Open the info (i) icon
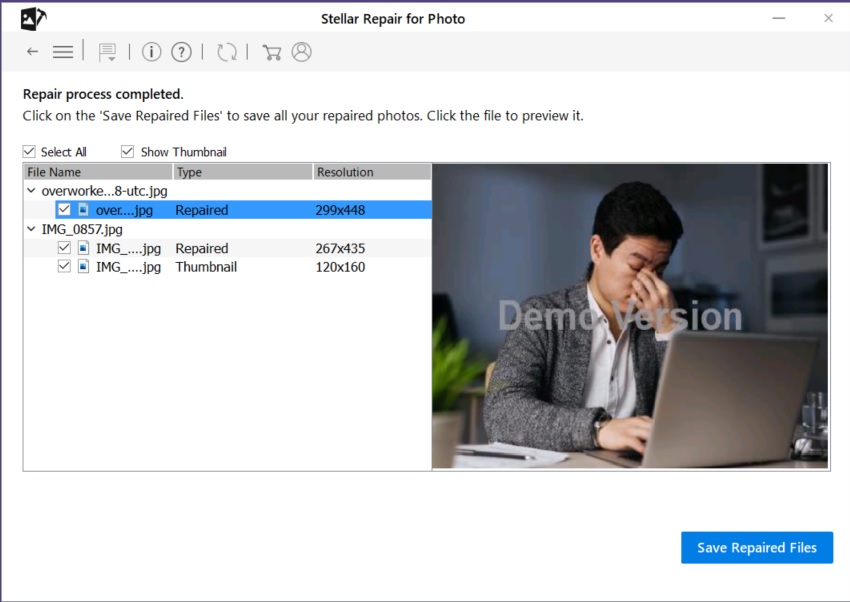Image resolution: width=850 pixels, height=602 pixels. [x=151, y=52]
